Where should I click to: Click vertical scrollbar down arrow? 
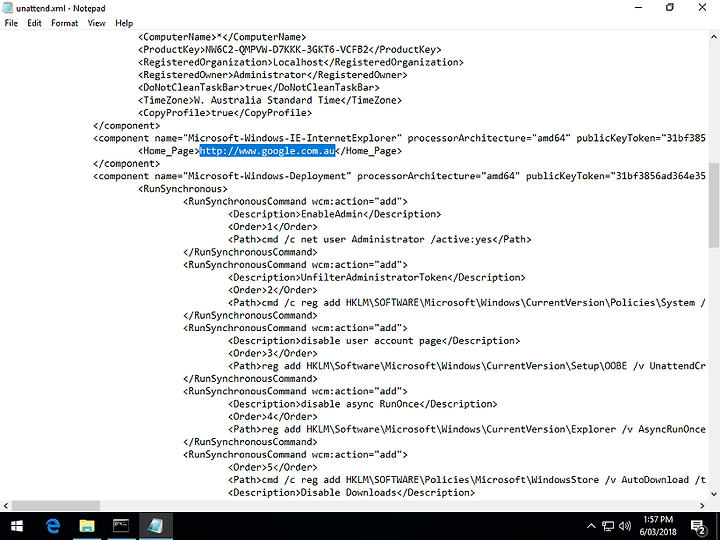pyautogui.click(x=714, y=495)
